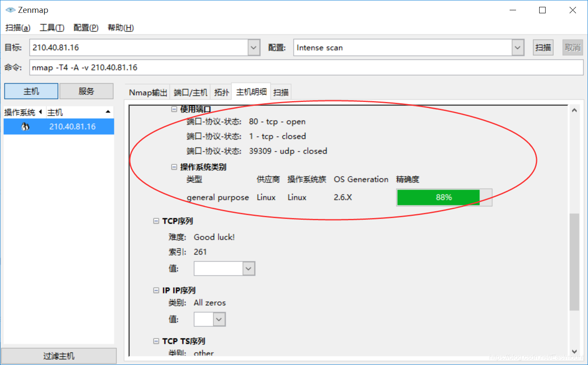Open the 配置 Intense scan profile dropdown
Viewport: 588px width, 365px height.
click(518, 48)
